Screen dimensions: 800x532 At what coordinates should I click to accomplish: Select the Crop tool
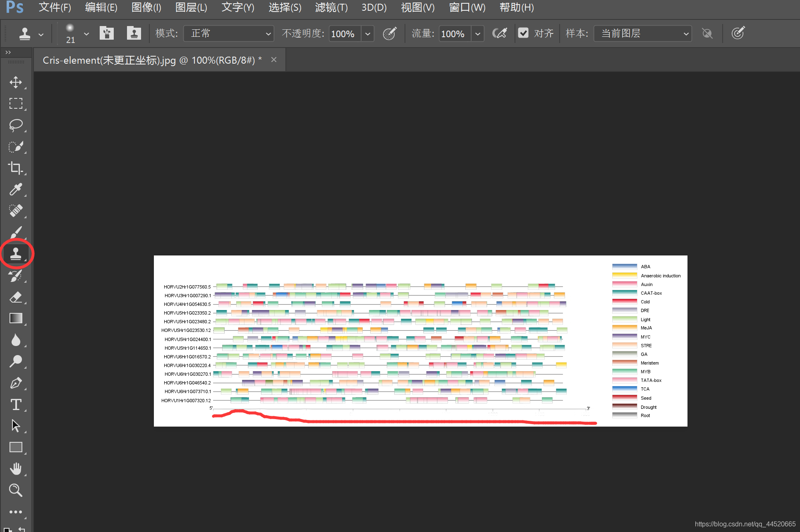point(16,168)
